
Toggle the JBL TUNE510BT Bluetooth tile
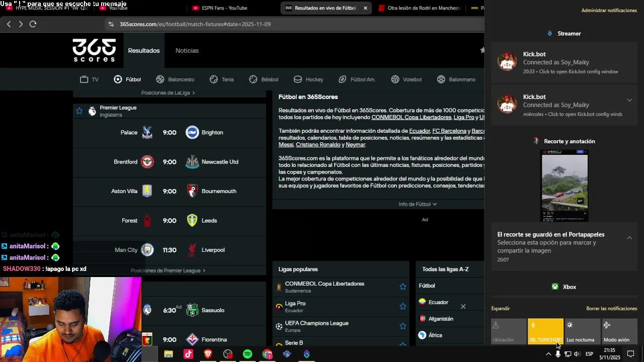pyautogui.click(x=546, y=331)
